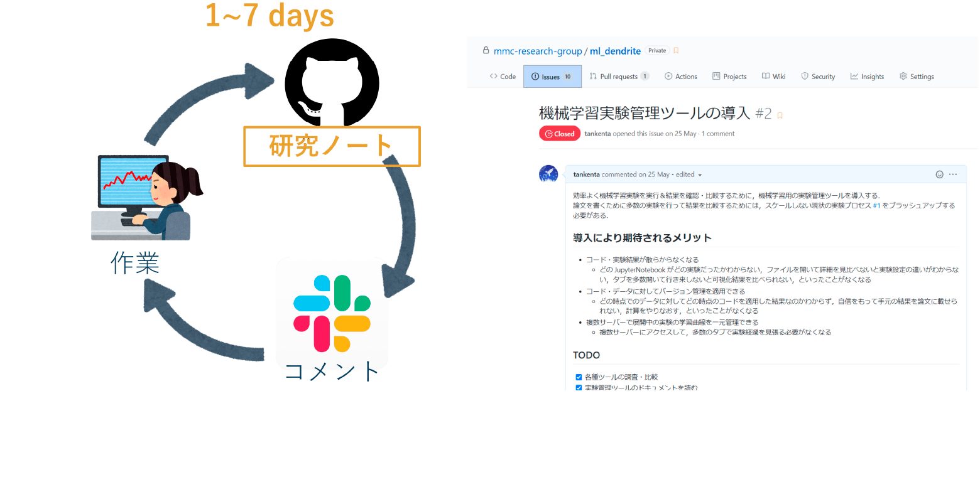Click the bullet コード・実験結果が散らからなくなる
980x487 pixels.
coord(642,260)
